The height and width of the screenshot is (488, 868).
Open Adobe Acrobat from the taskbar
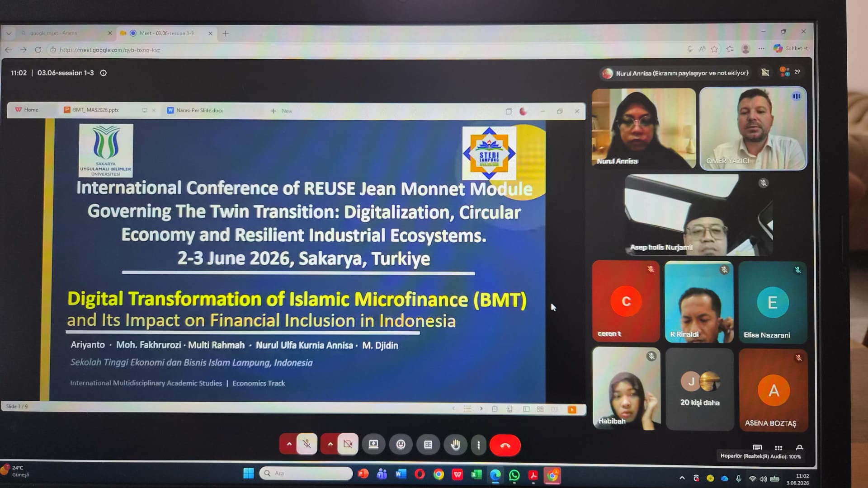pyautogui.click(x=533, y=475)
